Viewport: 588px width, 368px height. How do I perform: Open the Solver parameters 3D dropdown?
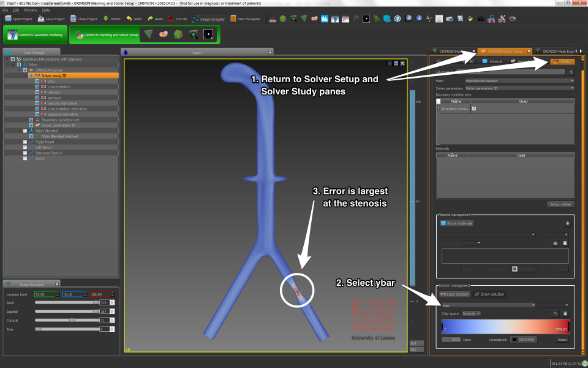point(519,88)
